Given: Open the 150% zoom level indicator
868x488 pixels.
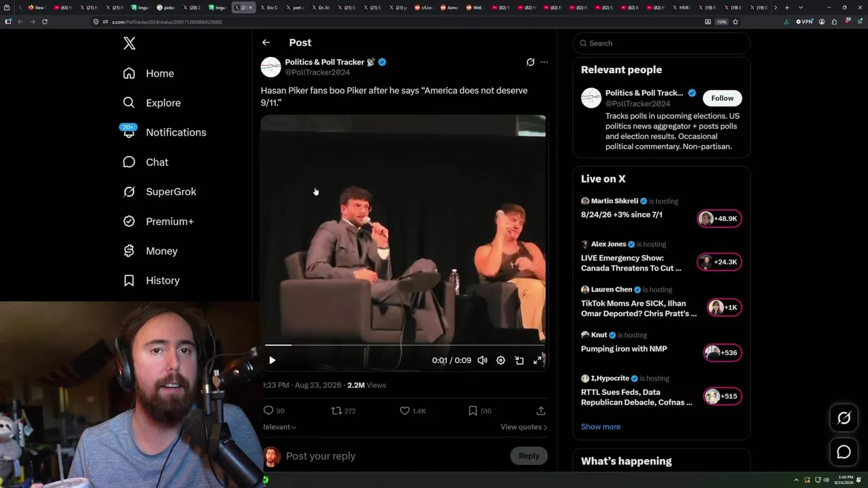Looking at the screenshot, I should pyautogui.click(x=722, y=22).
